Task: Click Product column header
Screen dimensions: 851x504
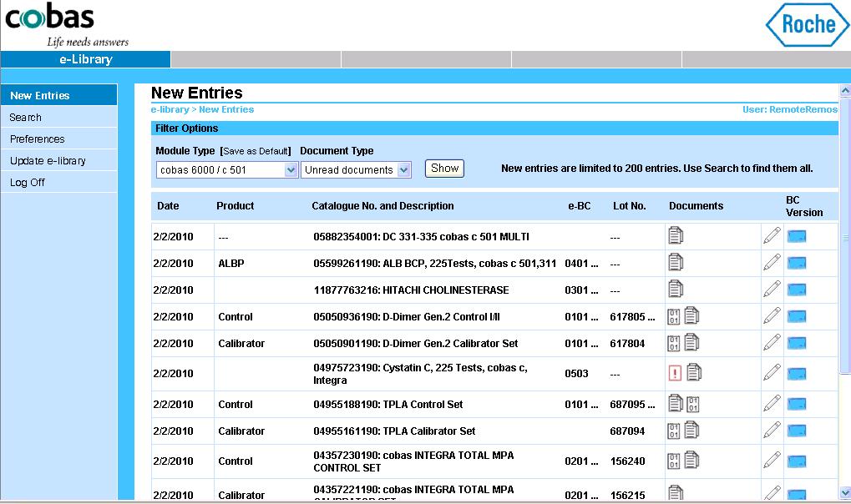Action: point(235,206)
